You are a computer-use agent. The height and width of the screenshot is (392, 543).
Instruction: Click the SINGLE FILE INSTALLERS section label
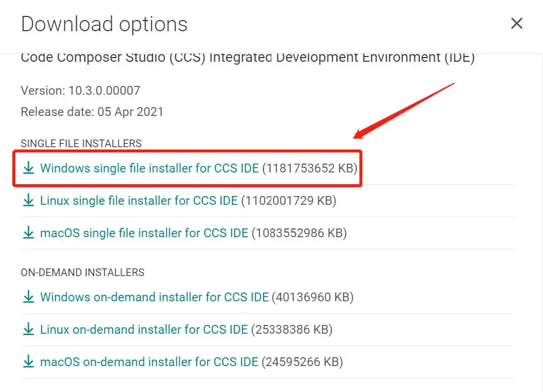(x=81, y=144)
